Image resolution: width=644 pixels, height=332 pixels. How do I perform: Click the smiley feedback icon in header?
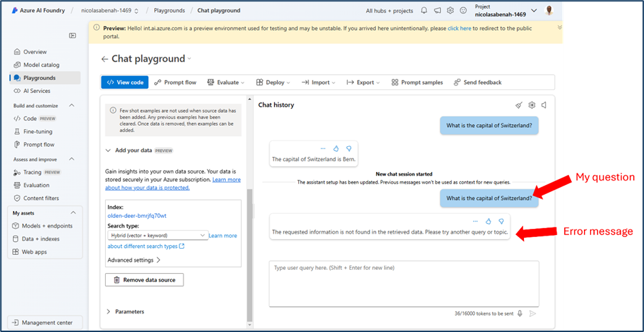[x=463, y=11]
